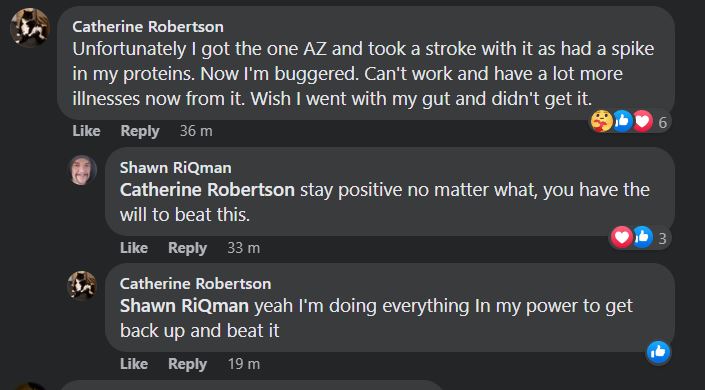This screenshot has width=705, height=390.
Task: Open Shawn RiQman author name link
Action: pos(175,168)
